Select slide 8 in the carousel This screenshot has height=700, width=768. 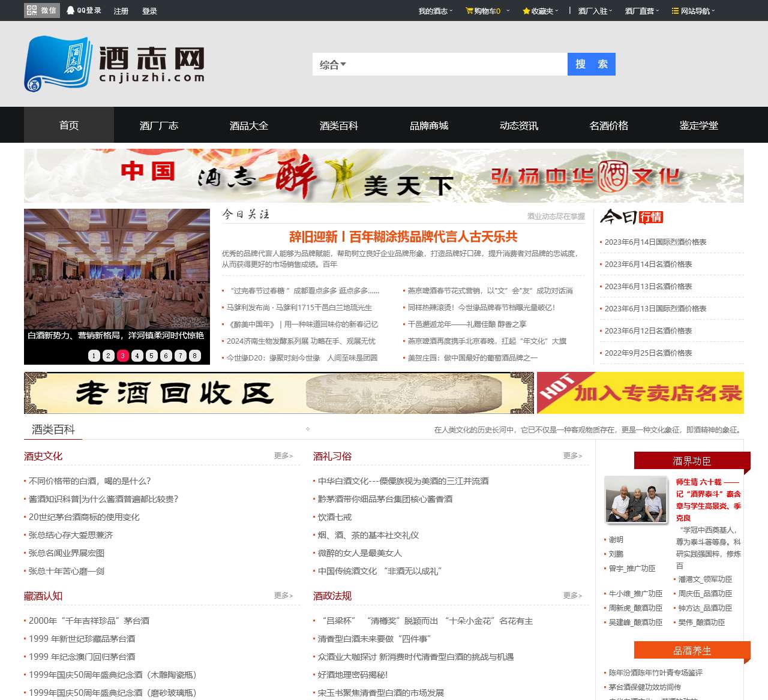195,356
